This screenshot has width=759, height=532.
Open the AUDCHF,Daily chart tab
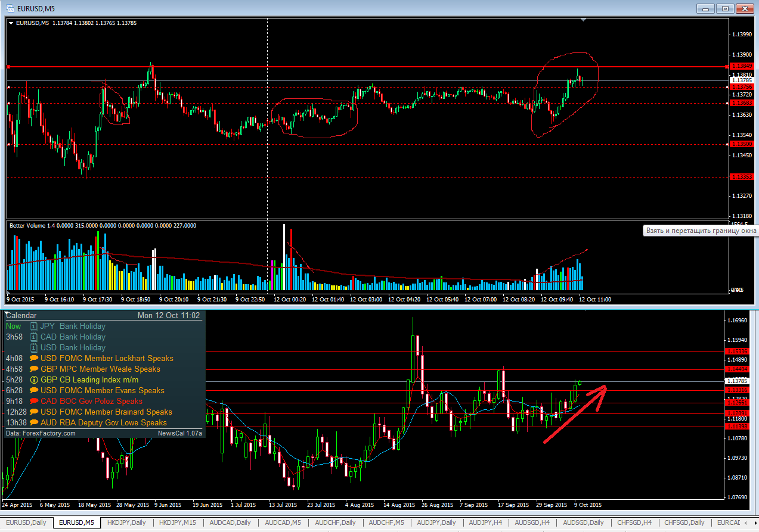(336, 522)
